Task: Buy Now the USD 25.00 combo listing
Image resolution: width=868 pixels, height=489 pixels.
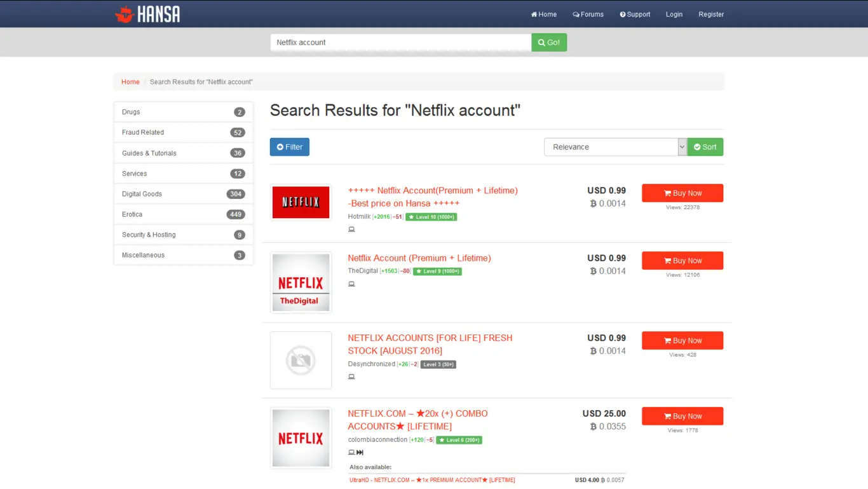Action: pos(682,417)
